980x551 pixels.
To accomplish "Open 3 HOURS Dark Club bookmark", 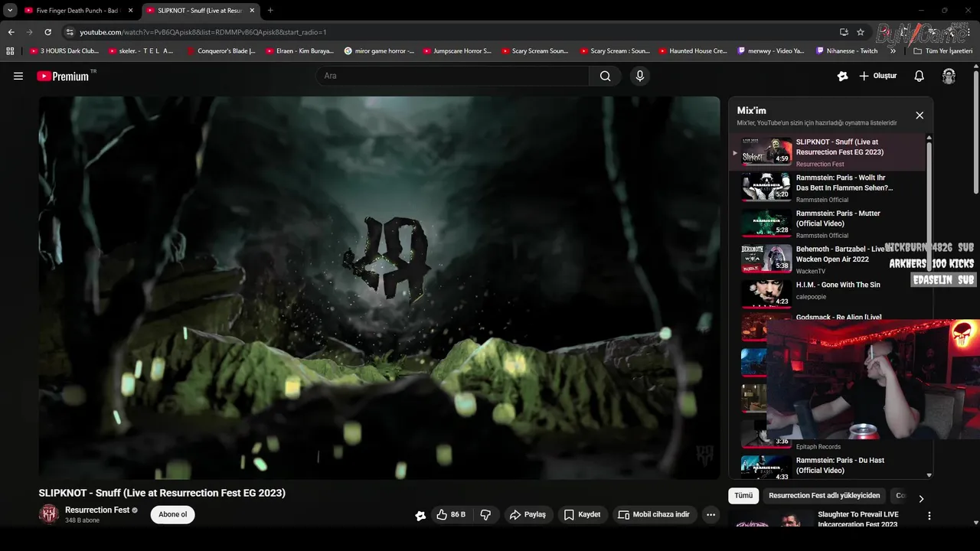I will pos(64,51).
